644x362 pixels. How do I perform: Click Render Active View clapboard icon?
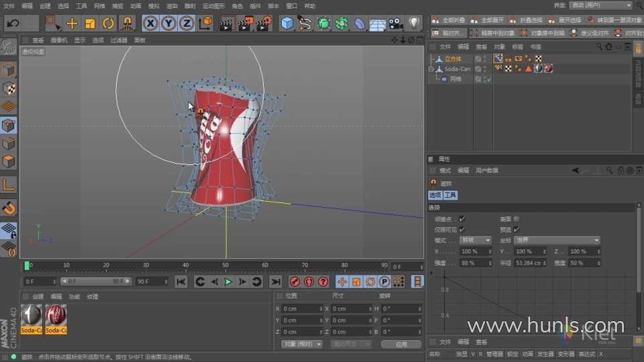pos(226,23)
